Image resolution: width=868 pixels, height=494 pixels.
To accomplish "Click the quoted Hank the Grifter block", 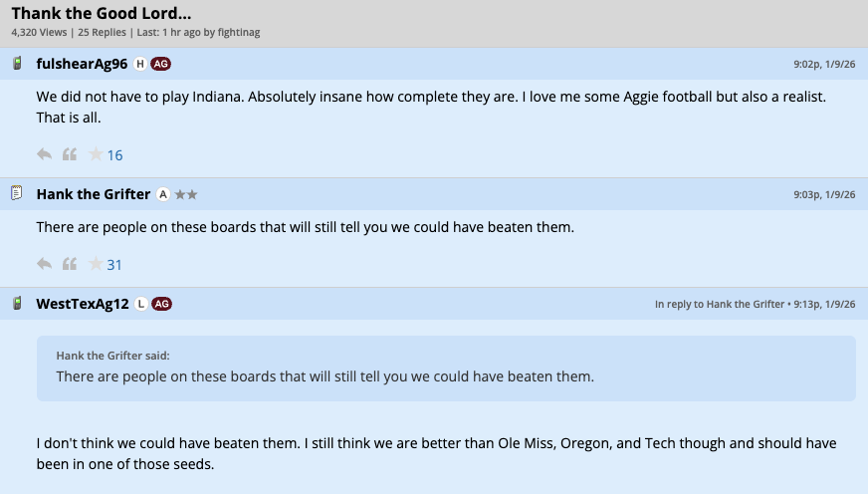I will [446, 369].
